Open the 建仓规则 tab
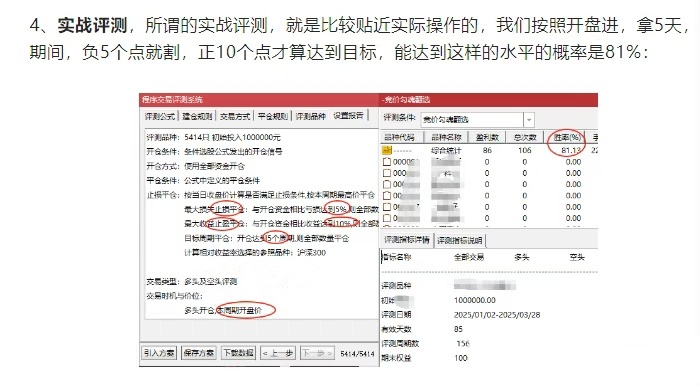 [x=197, y=116]
